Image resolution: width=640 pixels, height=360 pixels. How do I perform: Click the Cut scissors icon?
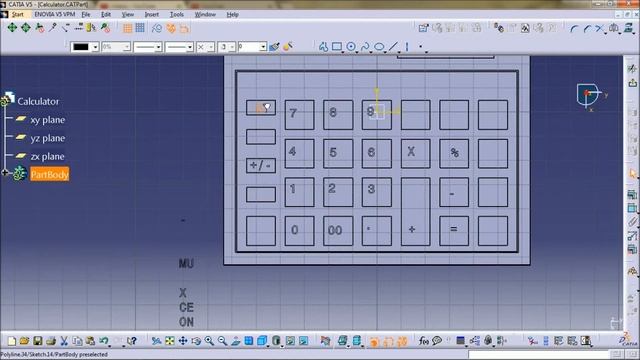tap(64, 341)
